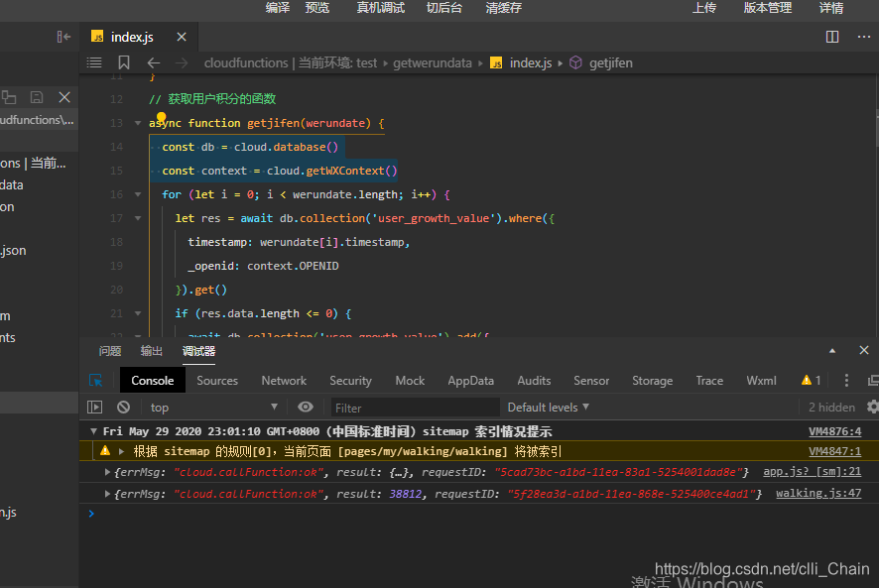
Task: Click the getwerundata breadcrumb segment
Action: click(433, 62)
